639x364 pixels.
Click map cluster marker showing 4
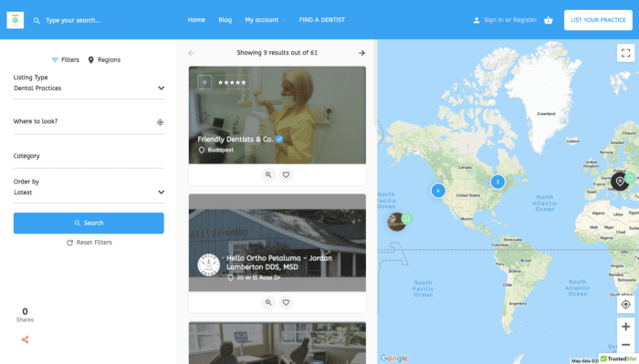438,190
